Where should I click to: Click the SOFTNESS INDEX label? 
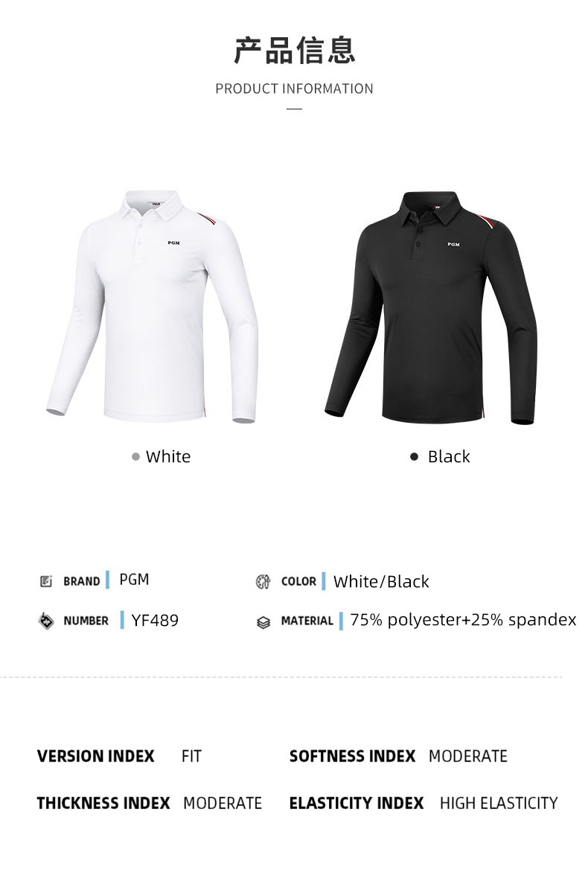(352, 756)
